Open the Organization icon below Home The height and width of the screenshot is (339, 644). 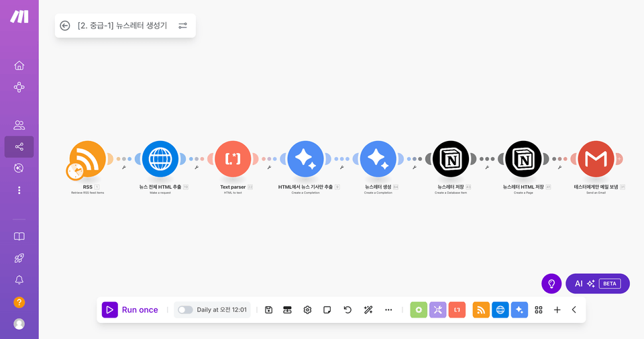click(19, 87)
